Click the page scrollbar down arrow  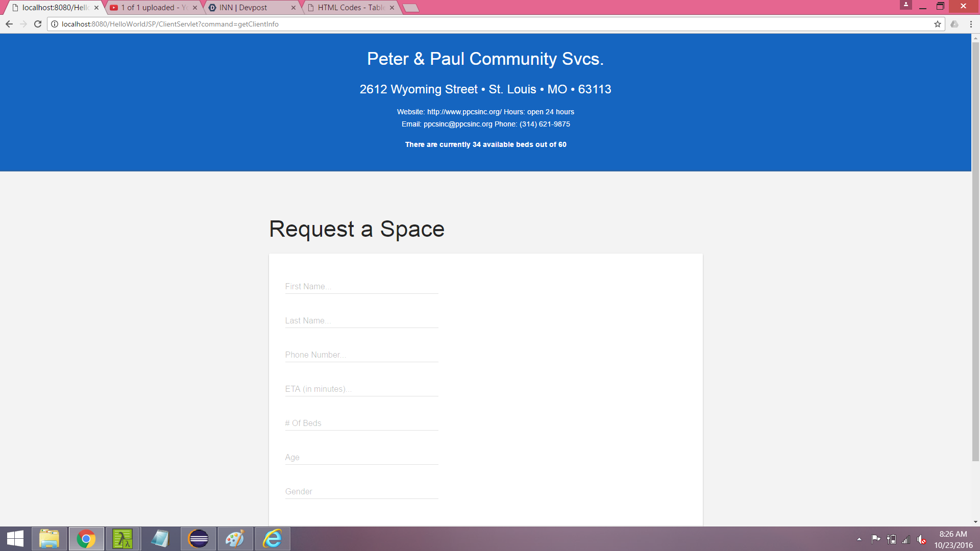click(x=975, y=522)
